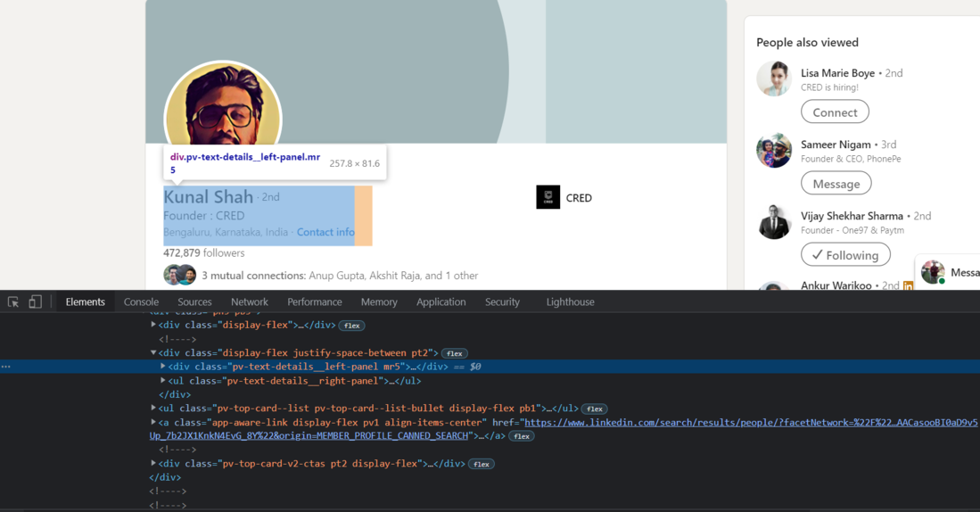
Task: Open Lisa Marie Boye's avatar
Action: (774, 78)
